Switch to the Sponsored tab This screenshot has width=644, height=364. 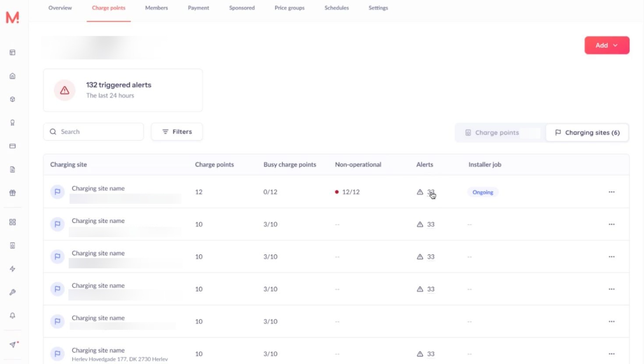[x=242, y=8]
